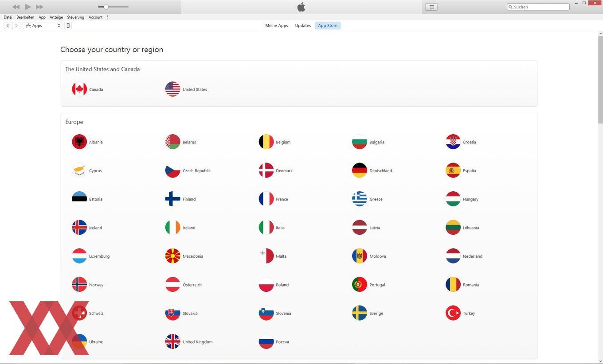
Task: Choose the Estonia flag icon
Action: [79, 199]
